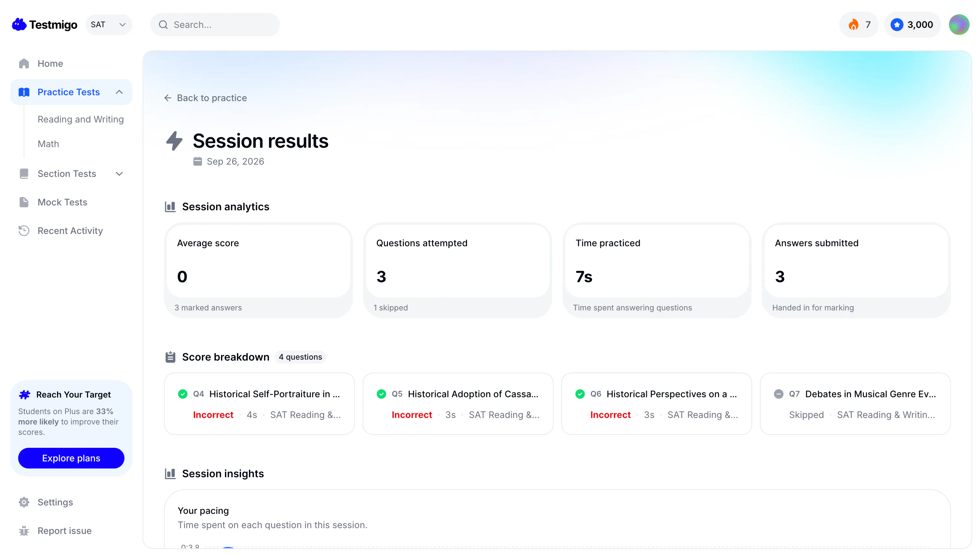Open Recent Activity page
The width and height of the screenshot is (980, 556).
[x=71, y=231]
